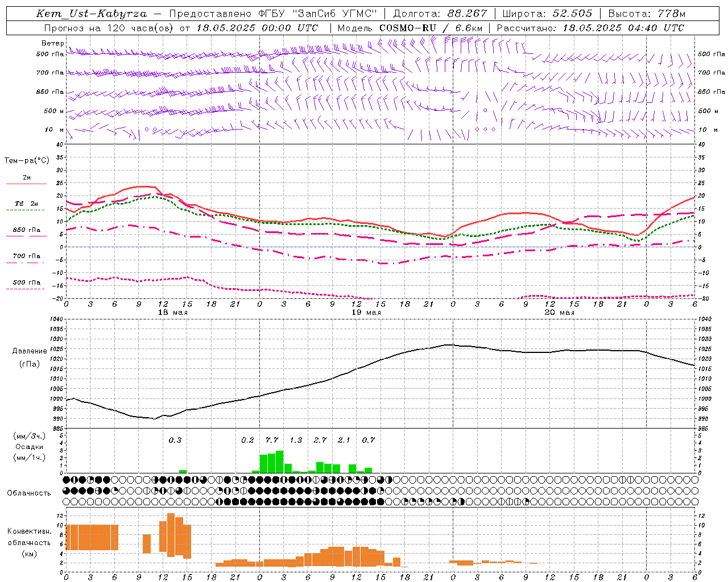Select the Прогноз на 120 часа(ов) text
The height and width of the screenshot is (582, 728).
point(109,28)
